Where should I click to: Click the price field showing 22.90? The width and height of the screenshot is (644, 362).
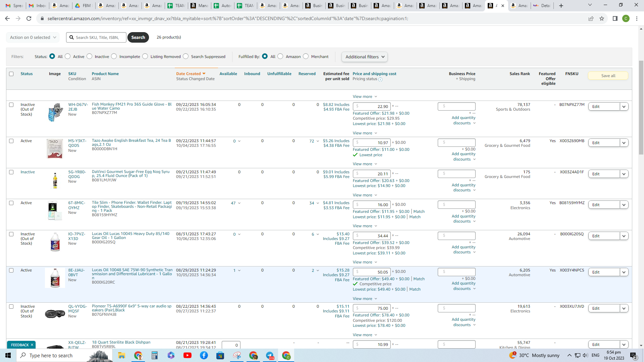pyautogui.click(x=372, y=107)
